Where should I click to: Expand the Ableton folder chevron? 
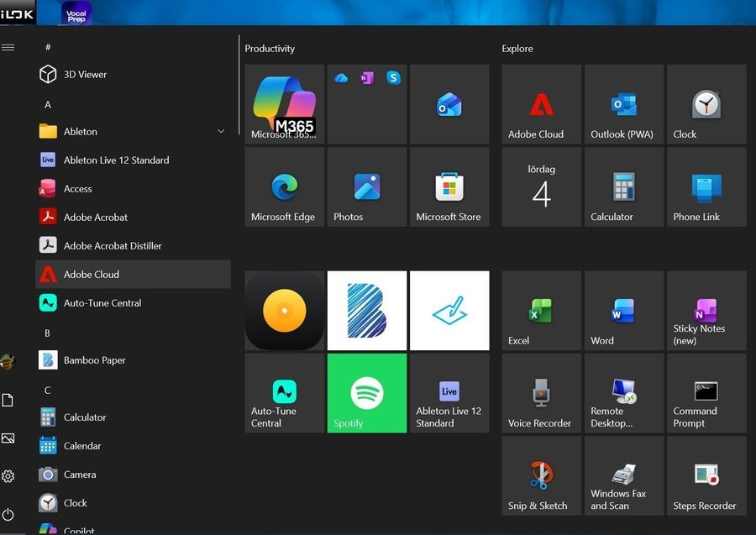tap(221, 131)
